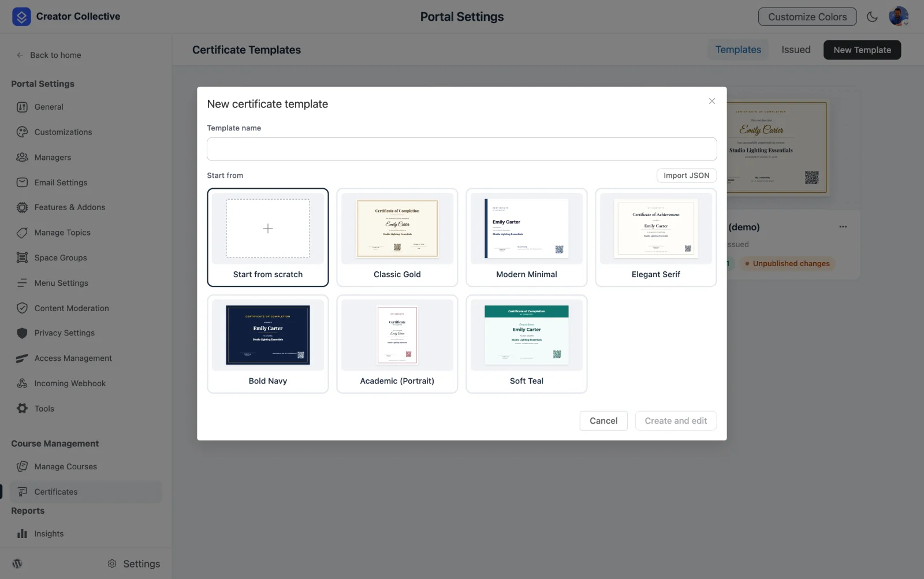Screen dimensions: 924x579
Task: Click the Cancel button
Action: click(x=603, y=421)
